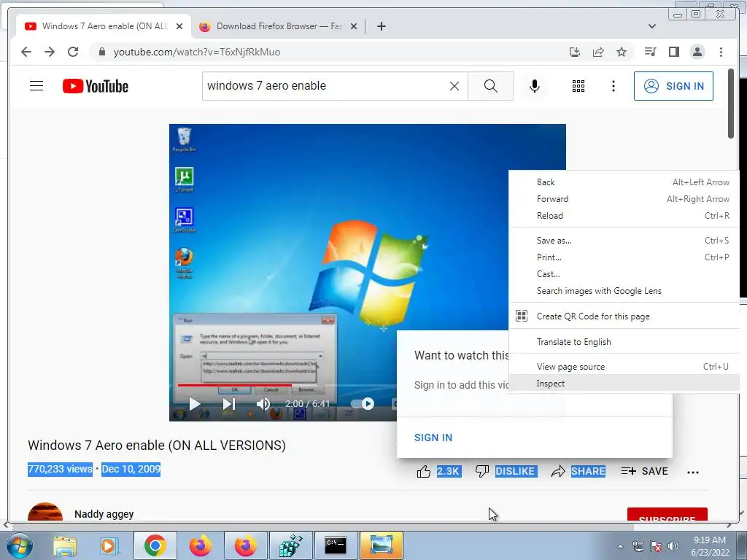This screenshot has width=747, height=560.
Task: Skip to next video button
Action: [228, 404]
